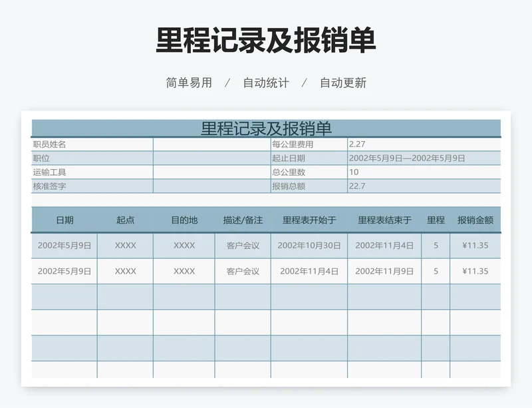Select the 报销总额 value 22.7
Image resolution: width=532 pixels, height=408 pixels.
[424, 186]
